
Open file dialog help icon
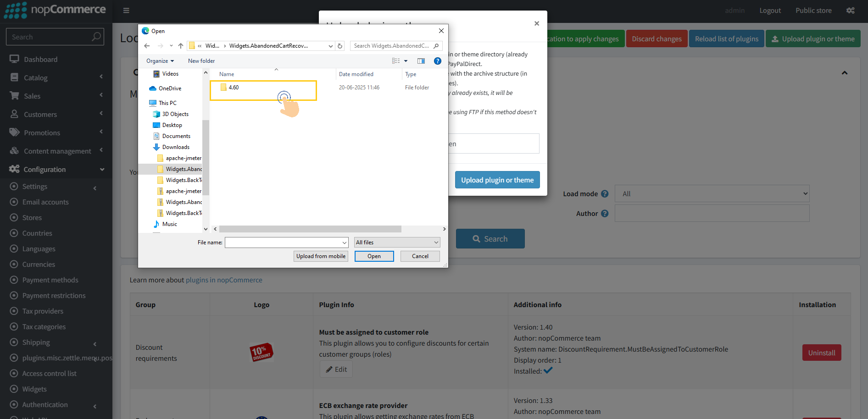(x=438, y=61)
